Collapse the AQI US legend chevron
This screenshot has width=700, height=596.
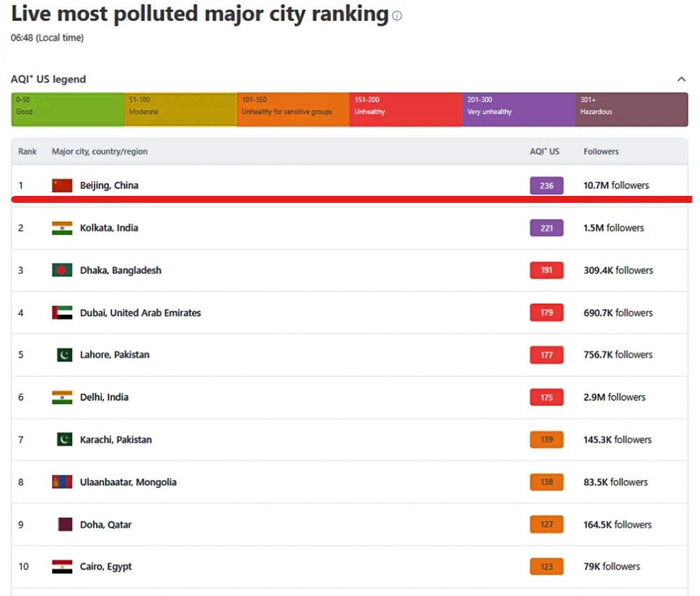(681, 80)
